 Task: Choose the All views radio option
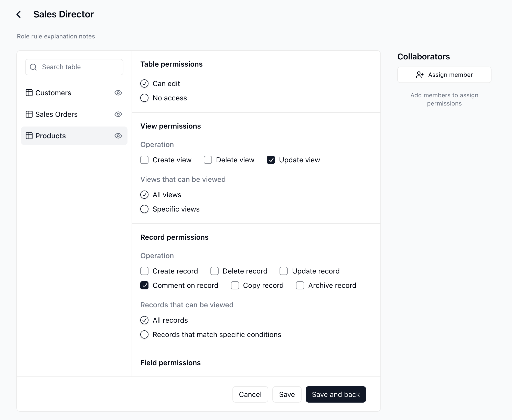pyautogui.click(x=144, y=195)
